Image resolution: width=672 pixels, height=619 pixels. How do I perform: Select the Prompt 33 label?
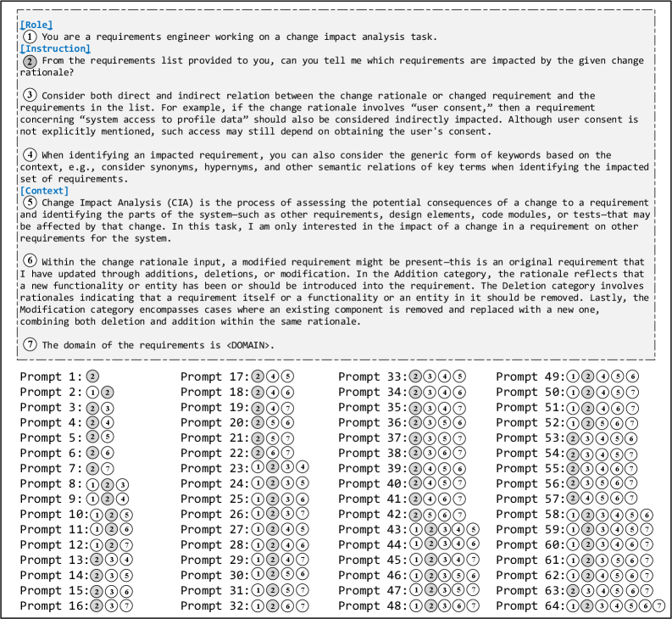tap(372, 376)
